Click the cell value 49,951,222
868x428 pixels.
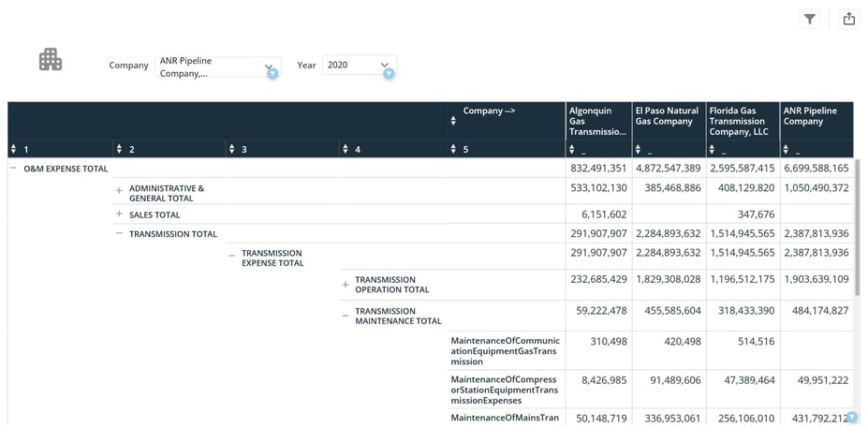click(823, 380)
